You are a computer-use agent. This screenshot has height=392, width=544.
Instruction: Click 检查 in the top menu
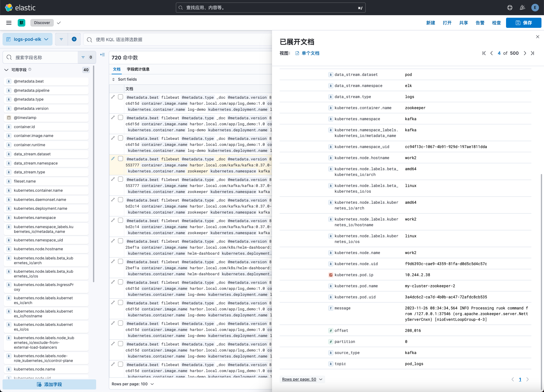coord(497,23)
